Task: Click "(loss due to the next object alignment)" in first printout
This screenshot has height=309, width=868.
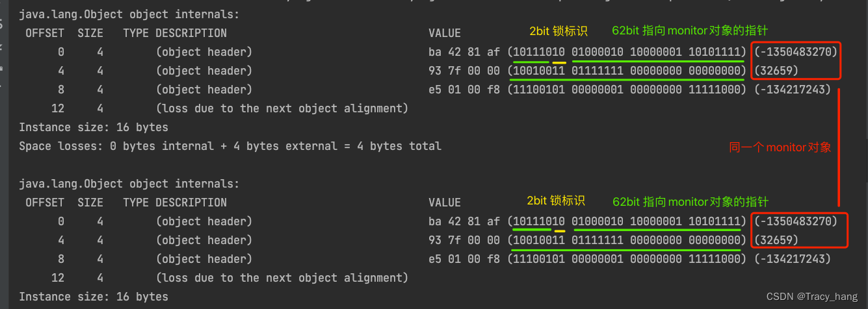Action: (x=282, y=108)
